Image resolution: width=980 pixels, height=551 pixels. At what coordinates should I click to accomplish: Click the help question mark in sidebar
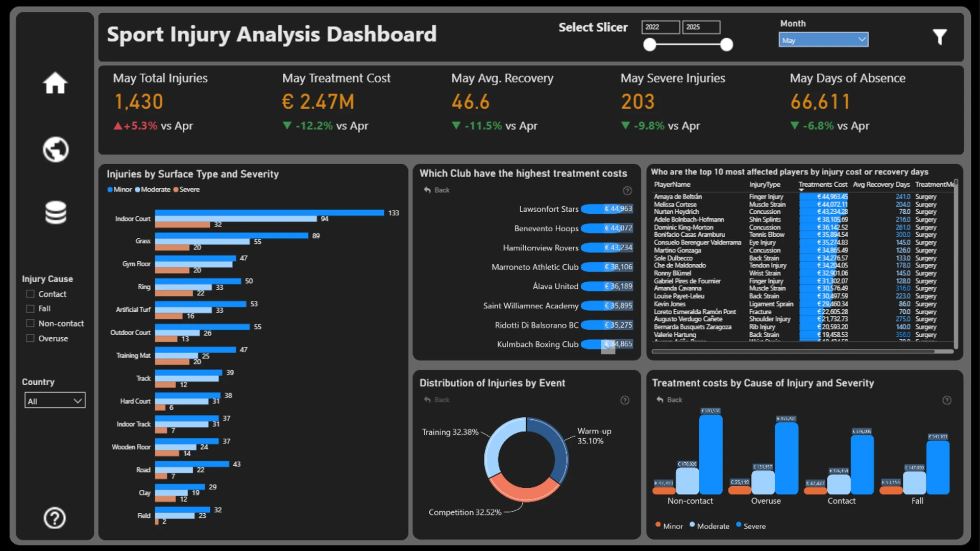(x=55, y=518)
